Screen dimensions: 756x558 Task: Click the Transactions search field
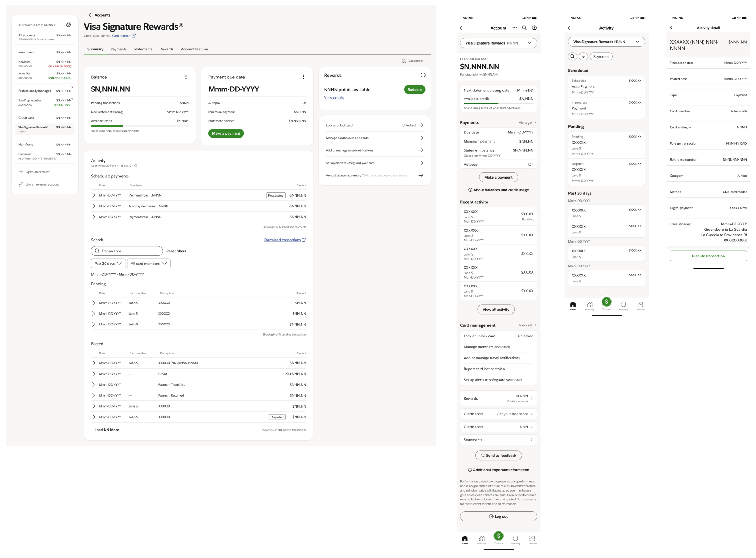coord(127,251)
